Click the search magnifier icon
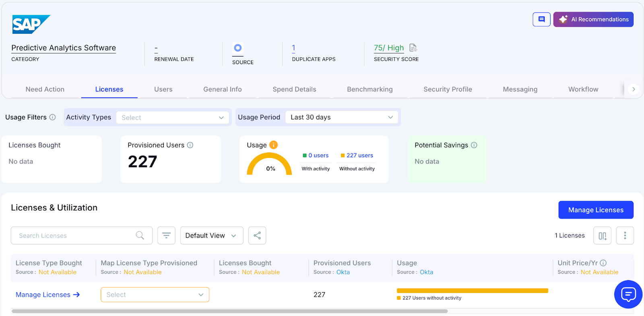This screenshot has height=316, width=644. (x=140, y=235)
